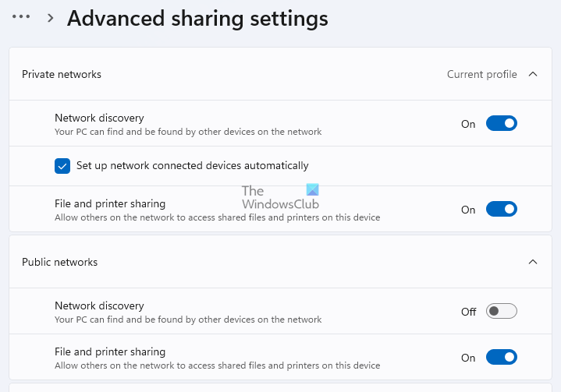Click File and printer sharing text under Public networks
The image size is (561, 392).
(110, 351)
